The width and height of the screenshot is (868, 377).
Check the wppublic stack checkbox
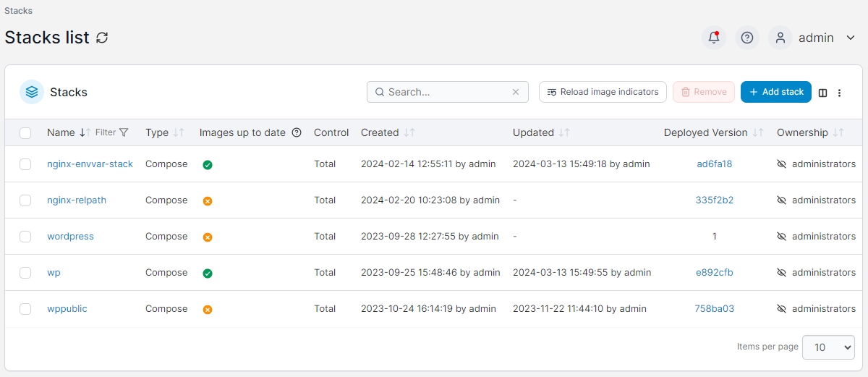(x=25, y=309)
